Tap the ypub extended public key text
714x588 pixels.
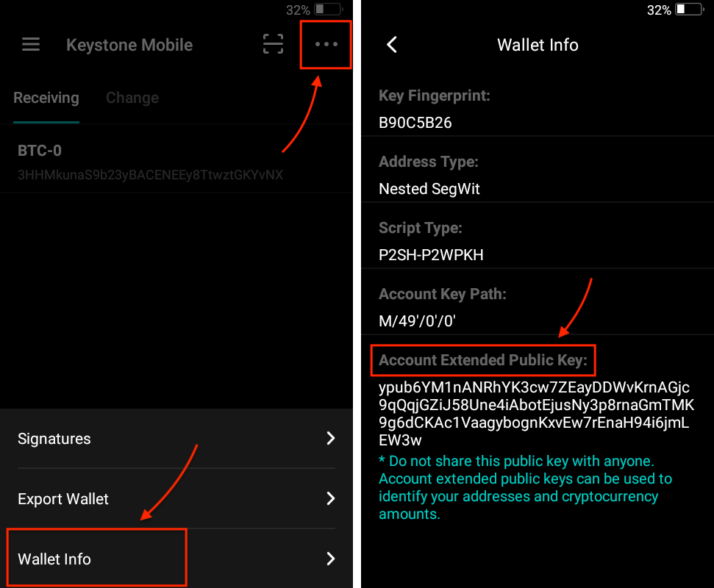pyautogui.click(x=536, y=414)
